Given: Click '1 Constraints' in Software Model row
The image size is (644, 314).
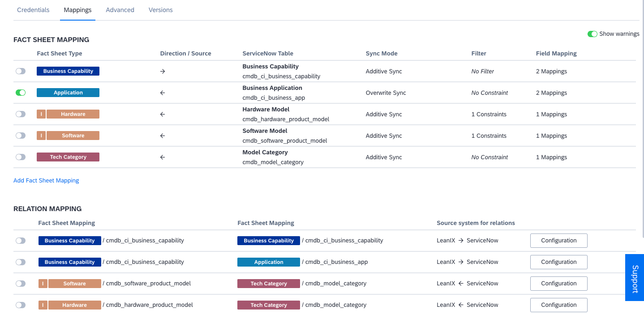Looking at the screenshot, I should [489, 136].
